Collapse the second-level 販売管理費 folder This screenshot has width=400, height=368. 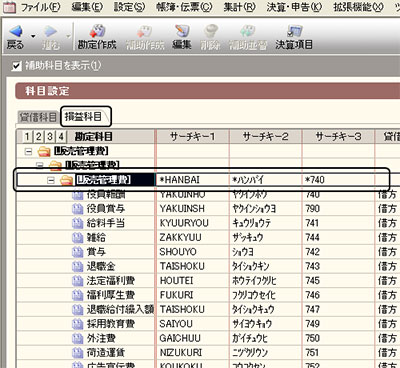(x=40, y=165)
